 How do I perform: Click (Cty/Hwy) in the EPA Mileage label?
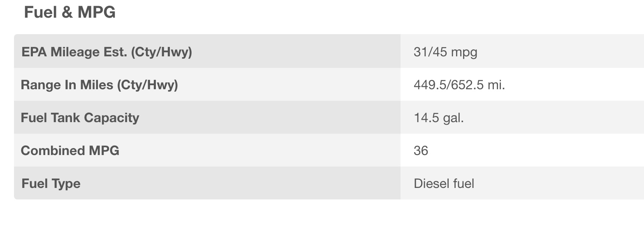[161, 52]
